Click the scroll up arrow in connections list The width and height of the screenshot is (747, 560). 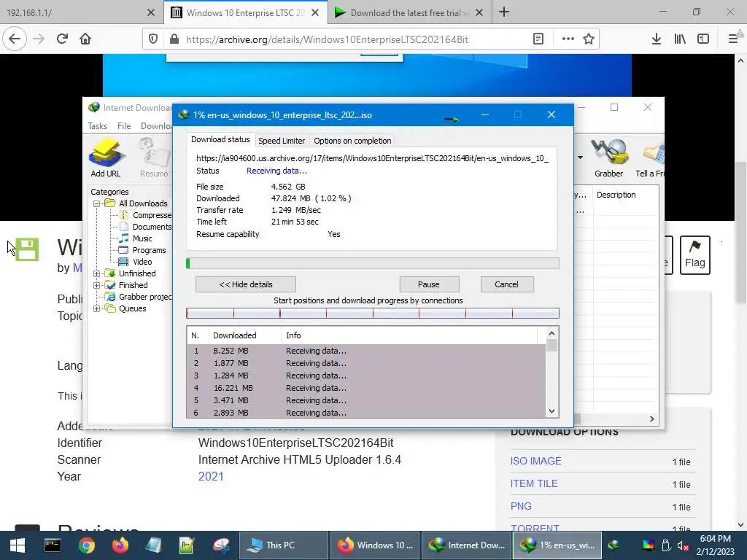(x=551, y=333)
